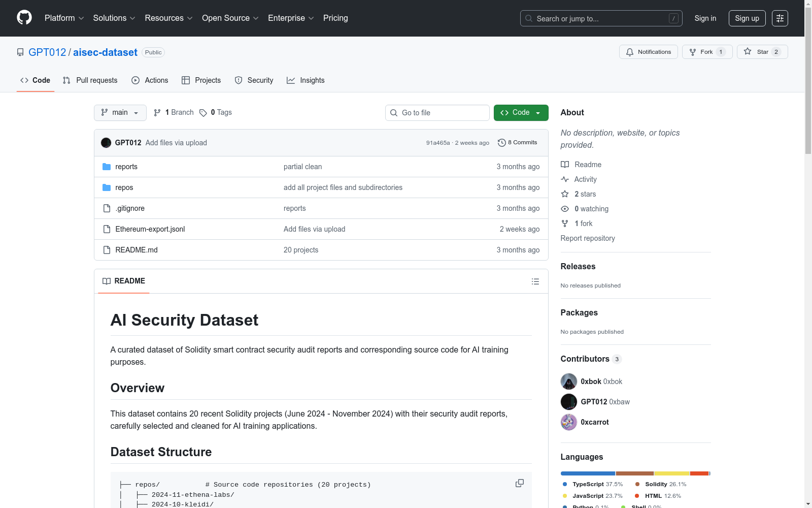Open the command palette icon in header
812x508 pixels.
coord(780,18)
